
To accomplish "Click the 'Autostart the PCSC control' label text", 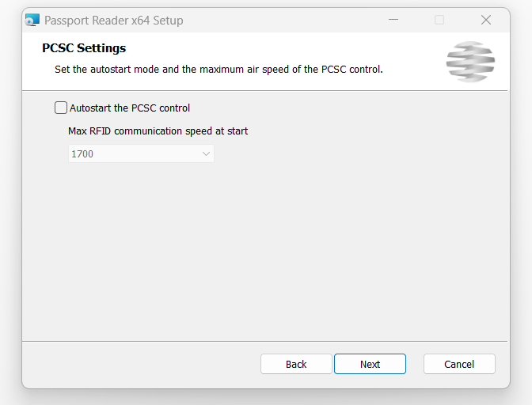I will click(x=130, y=108).
